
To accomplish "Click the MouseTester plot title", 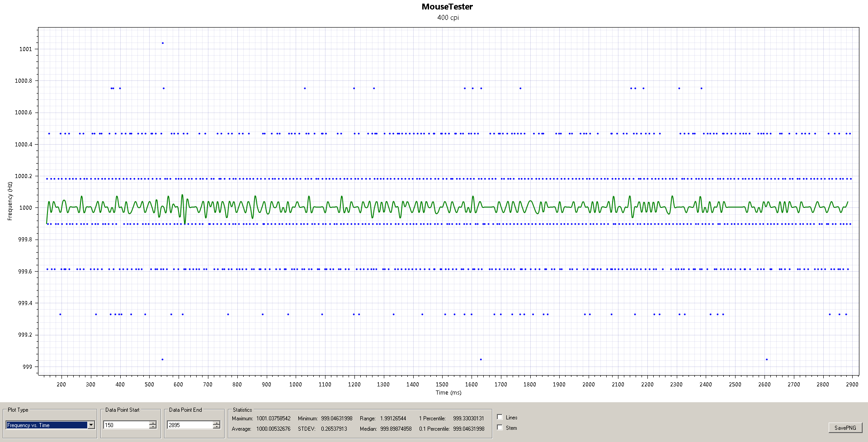I will [x=447, y=7].
